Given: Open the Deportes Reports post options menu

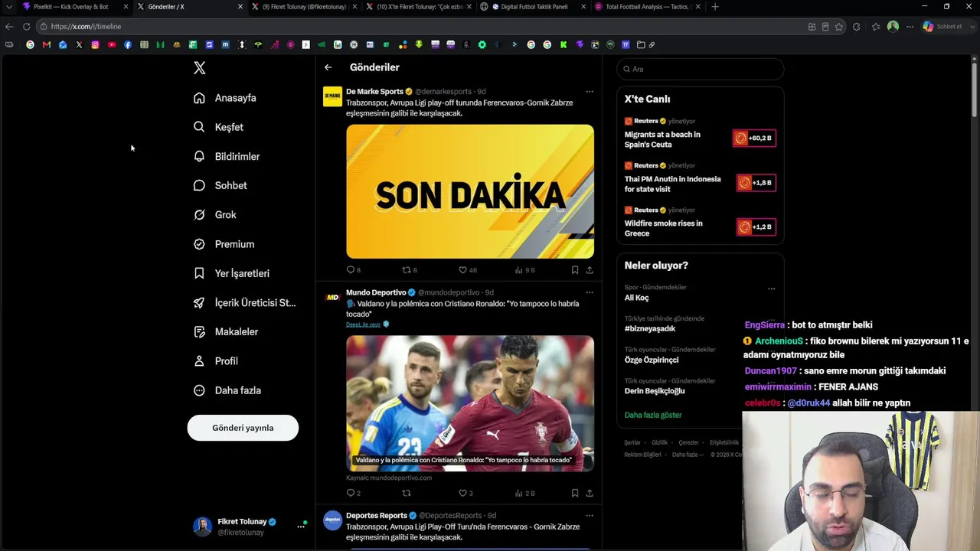Looking at the screenshot, I should (590, 515).
